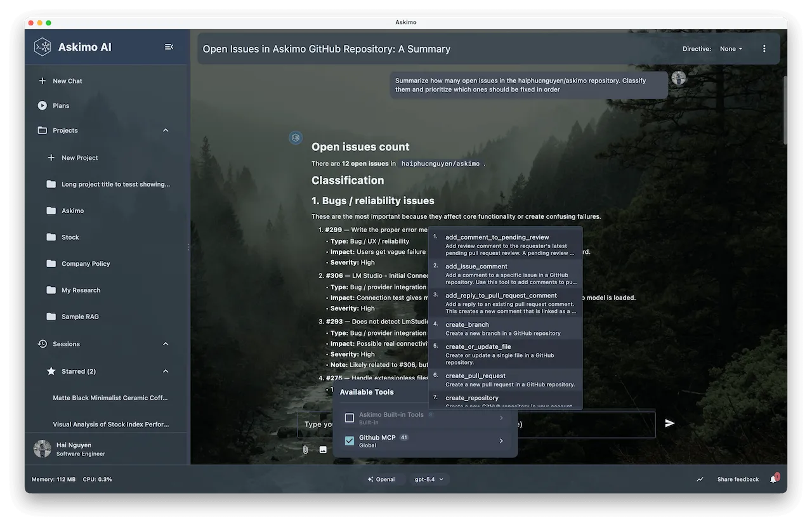Click the history icon beside Sessions
This screenshot has width=812, height=526.
[x=43, y=344]
